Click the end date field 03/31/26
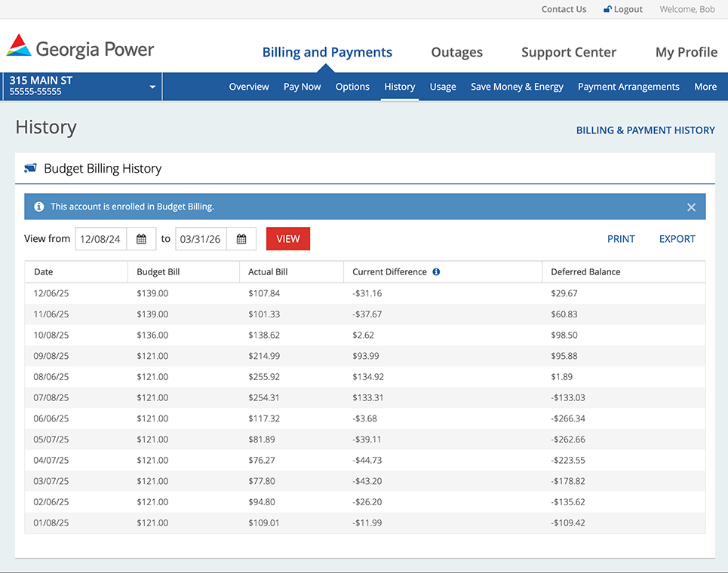This screenshot has height=573, width=728. click(201, 239)
